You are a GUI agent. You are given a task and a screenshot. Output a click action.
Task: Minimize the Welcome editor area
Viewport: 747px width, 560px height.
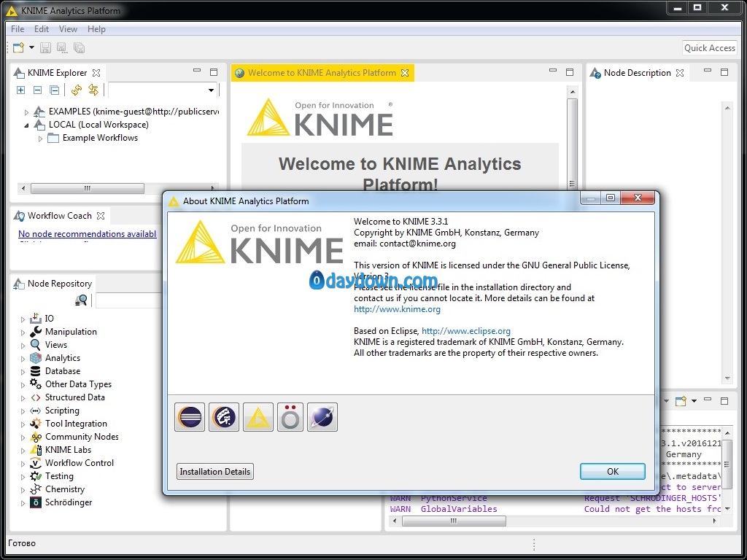(553, 71)
